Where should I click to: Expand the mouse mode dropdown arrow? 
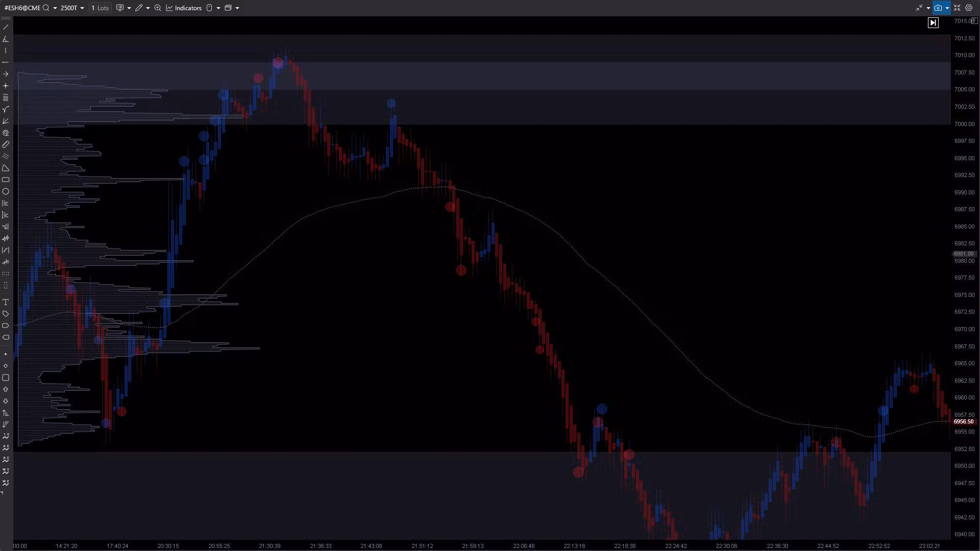[218, 8]
